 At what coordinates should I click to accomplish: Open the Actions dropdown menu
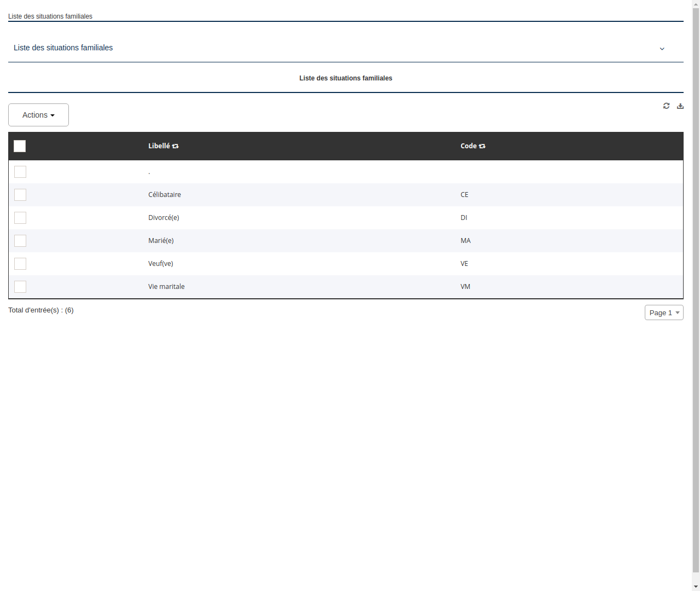38,115
